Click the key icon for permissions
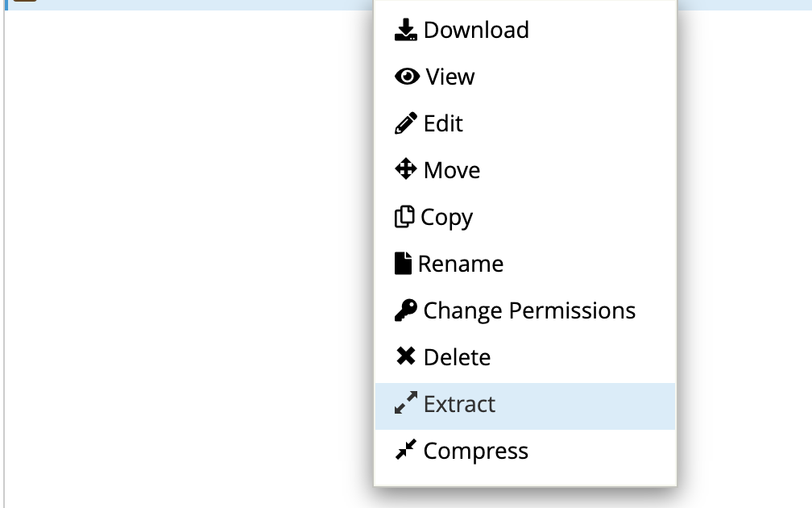 pyautogui.click(x=405, y=310)
